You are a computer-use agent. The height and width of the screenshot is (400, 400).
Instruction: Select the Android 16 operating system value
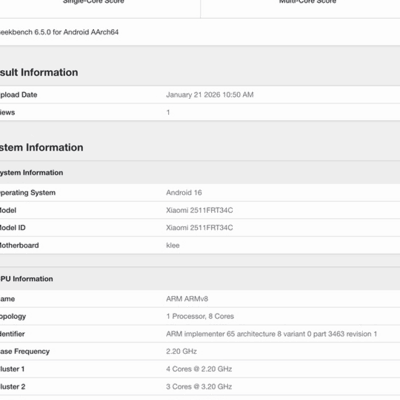pyautogui.click(x=184, y=193)
